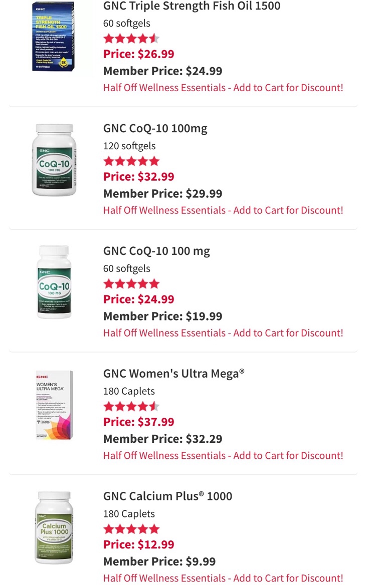View five-star rating for Calcium Plus 1000
Screen dimensions: 371x588
131,529
